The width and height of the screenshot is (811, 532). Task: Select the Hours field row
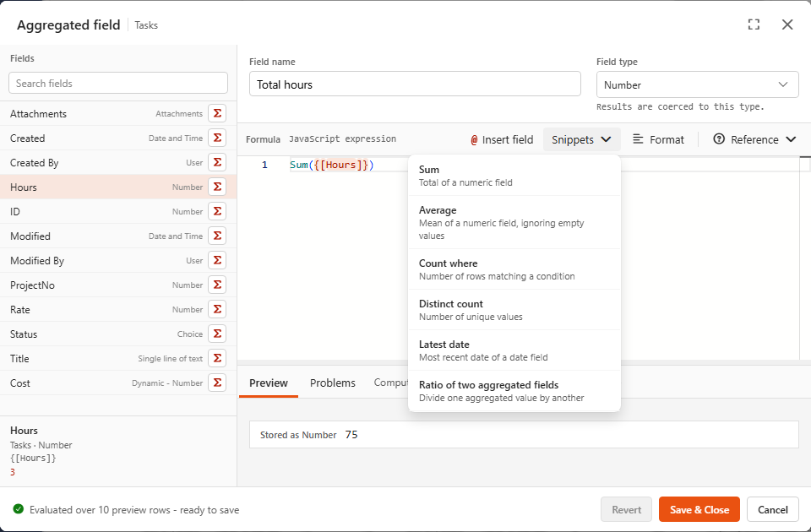pos(118,187)
